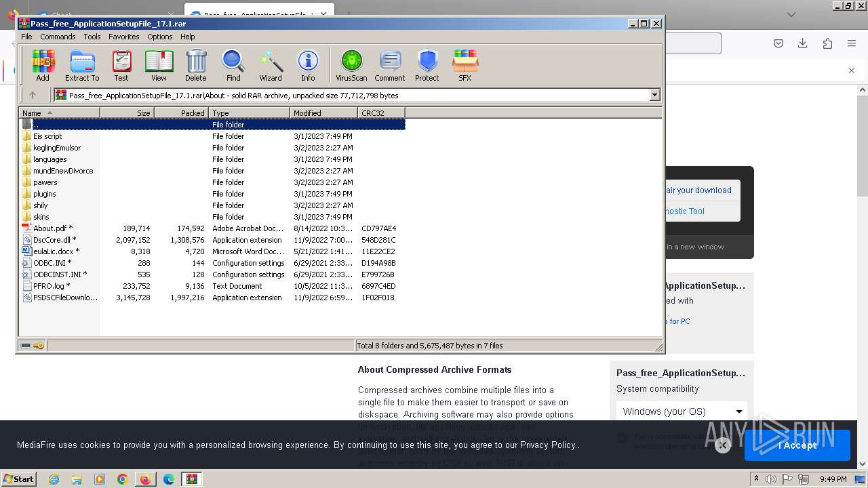Open the Help menu

pyautogui.click(x=188, y=37)
